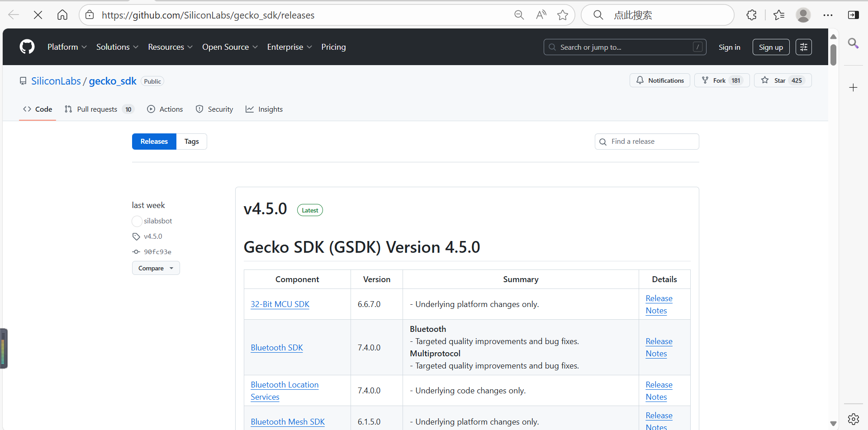Open GitHub appearance settings button
The image size is (868, 430).
click(x=804, y=47)
